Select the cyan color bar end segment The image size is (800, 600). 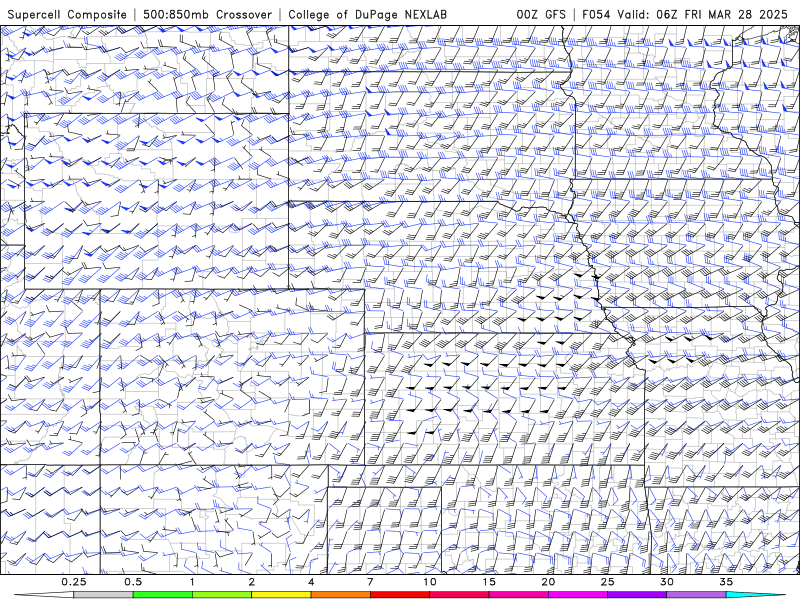click(755, 595)
